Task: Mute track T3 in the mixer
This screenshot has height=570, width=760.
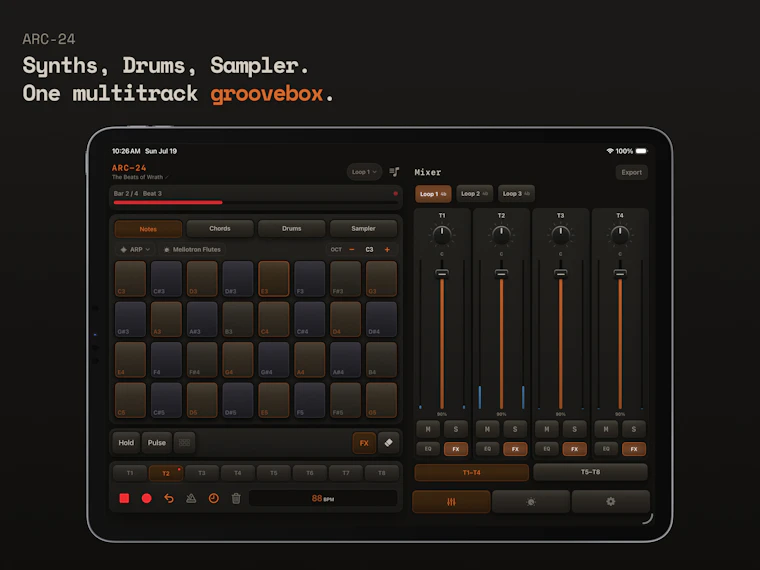Action: [x=547, y=429]
